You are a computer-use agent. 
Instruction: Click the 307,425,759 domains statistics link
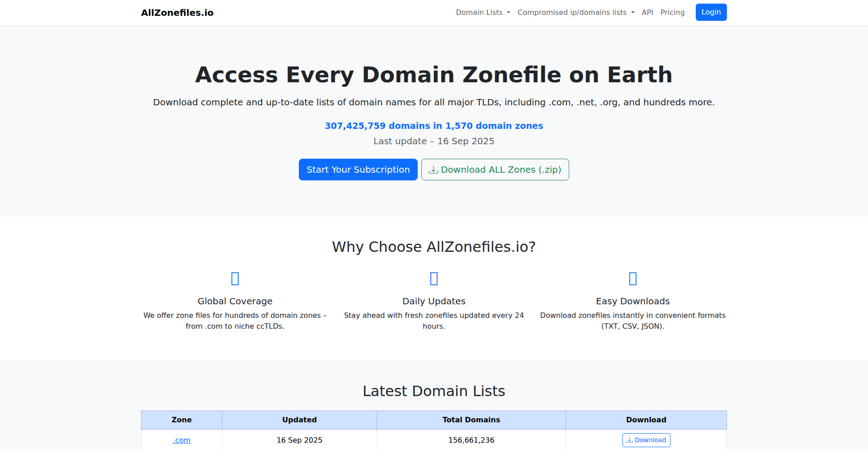(x=434, y=126)
